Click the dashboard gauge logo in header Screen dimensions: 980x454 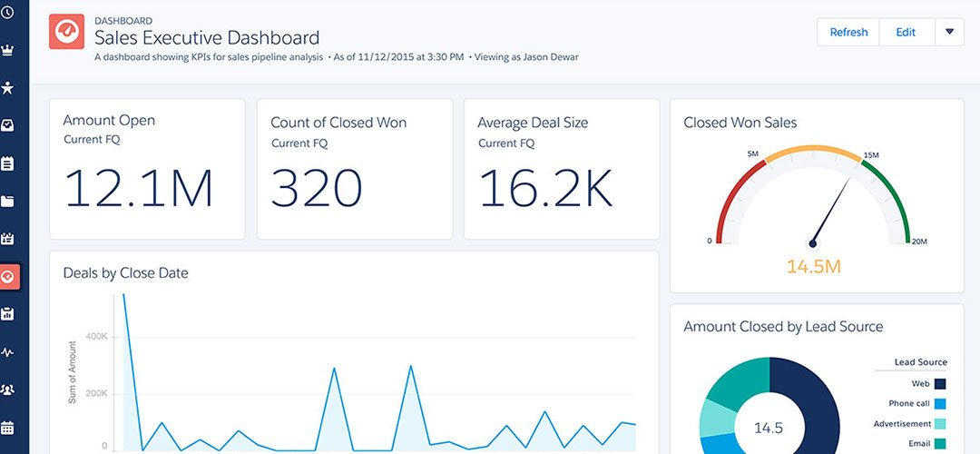pos(66,31)
